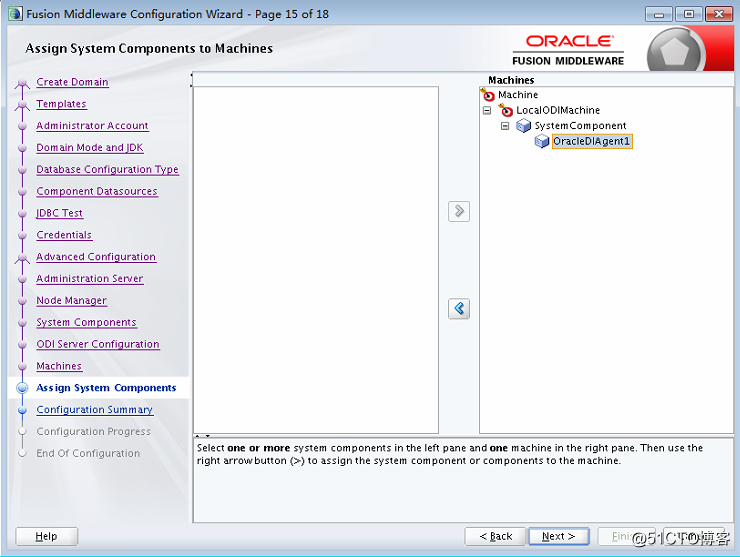Open System Components step

coord(86,322)
